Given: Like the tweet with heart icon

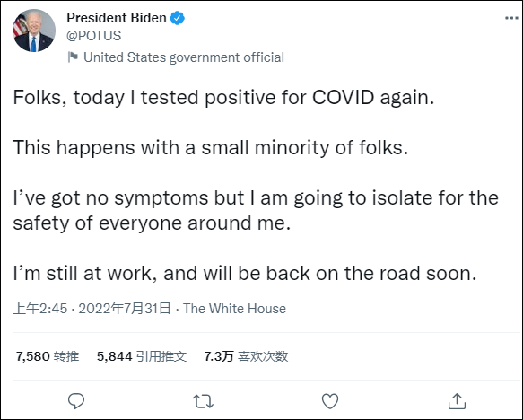Looking at the screenshot, I should pyautogui.click(x=330, y=401).
